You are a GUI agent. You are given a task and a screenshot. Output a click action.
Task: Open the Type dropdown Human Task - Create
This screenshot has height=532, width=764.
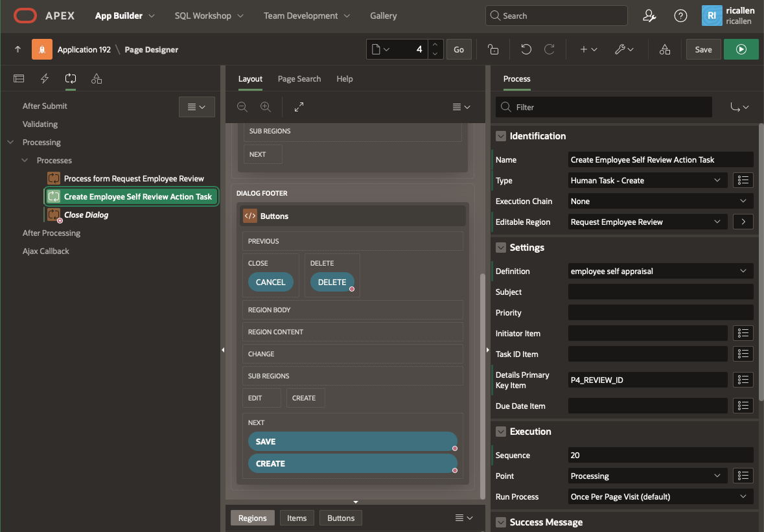point(645,181)
